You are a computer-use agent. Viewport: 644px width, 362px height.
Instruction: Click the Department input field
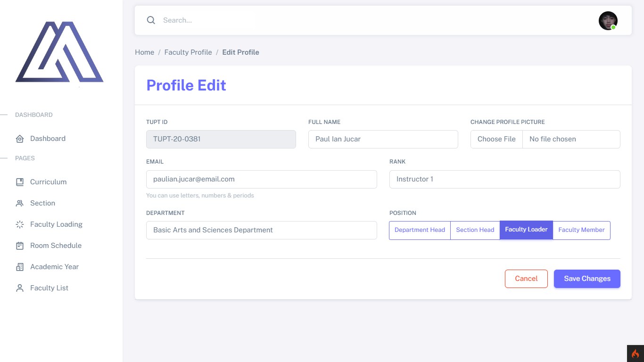262,230
